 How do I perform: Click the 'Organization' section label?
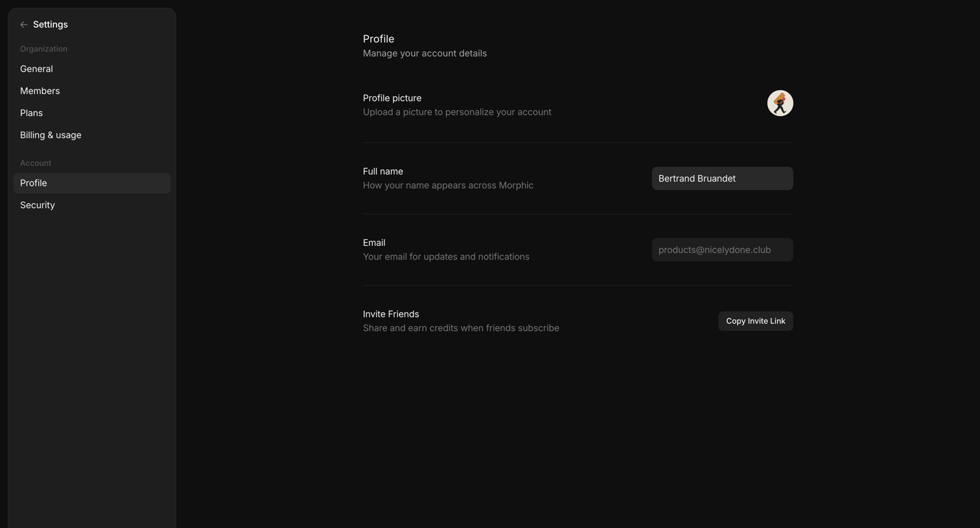[43, 49]
